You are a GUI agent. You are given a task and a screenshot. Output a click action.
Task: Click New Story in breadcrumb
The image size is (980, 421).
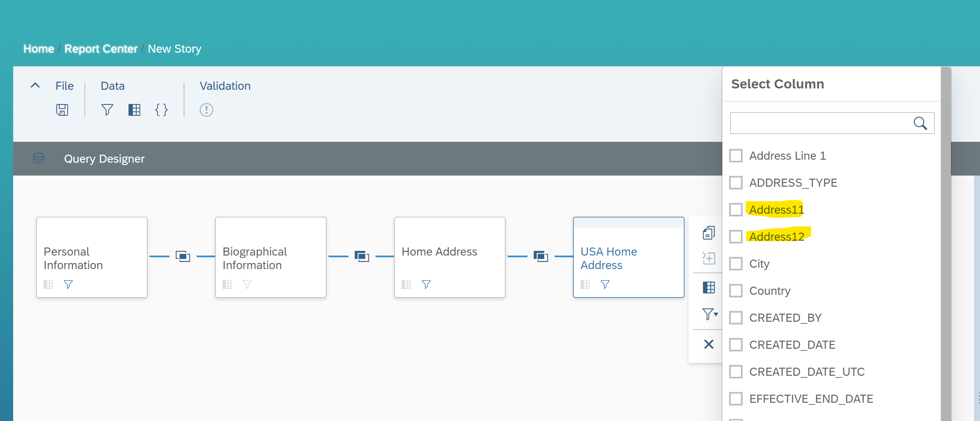coord(175,49)
